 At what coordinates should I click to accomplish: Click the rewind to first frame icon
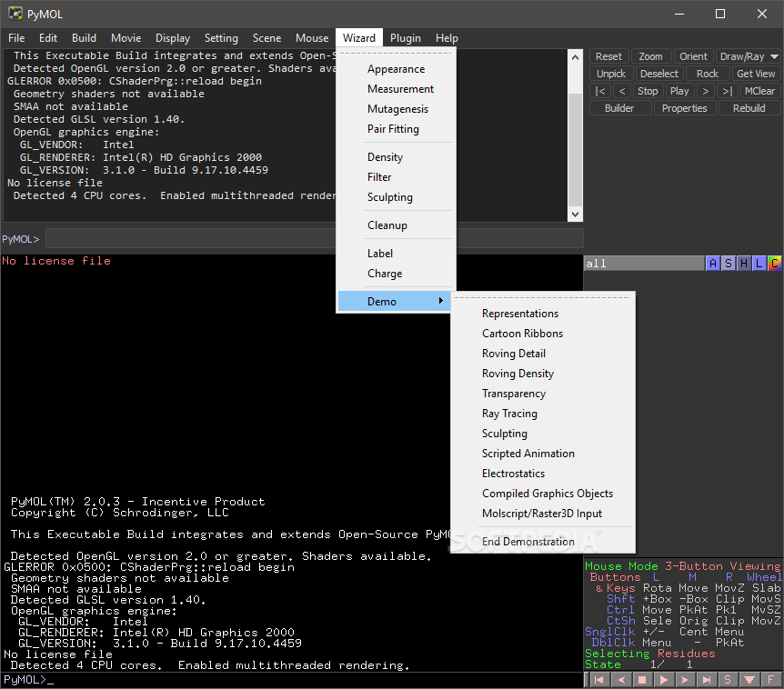(599, 680)
